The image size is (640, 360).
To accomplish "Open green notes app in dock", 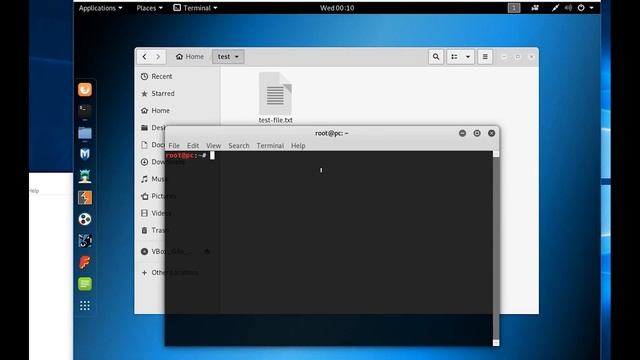I will (85, 284).
